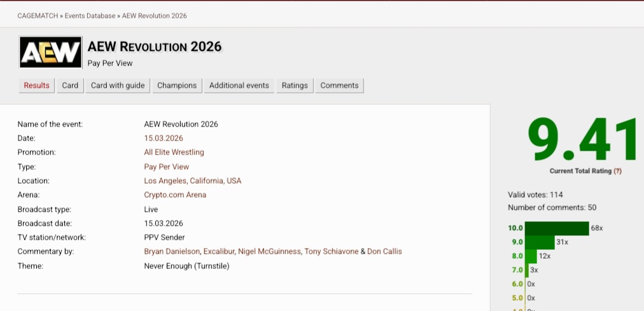Click the 'Valid votes: 114' text
644x311 pixels.
click(x=535, y=195)
